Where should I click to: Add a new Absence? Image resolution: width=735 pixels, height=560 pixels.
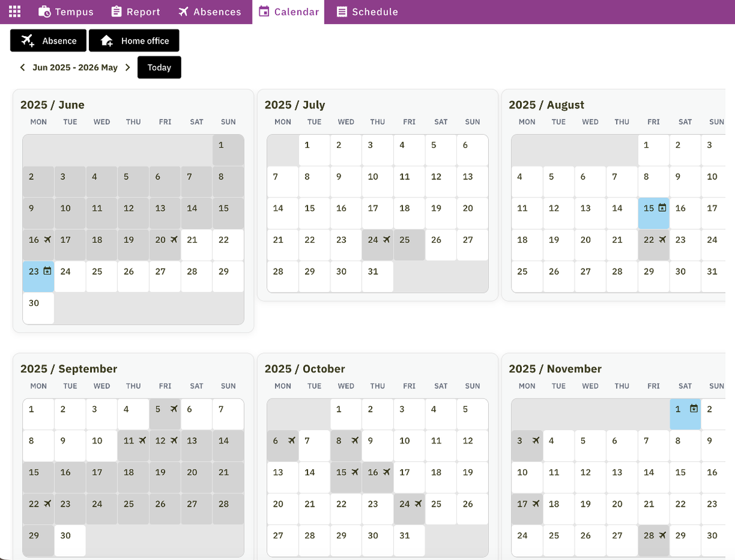(48, 40)
